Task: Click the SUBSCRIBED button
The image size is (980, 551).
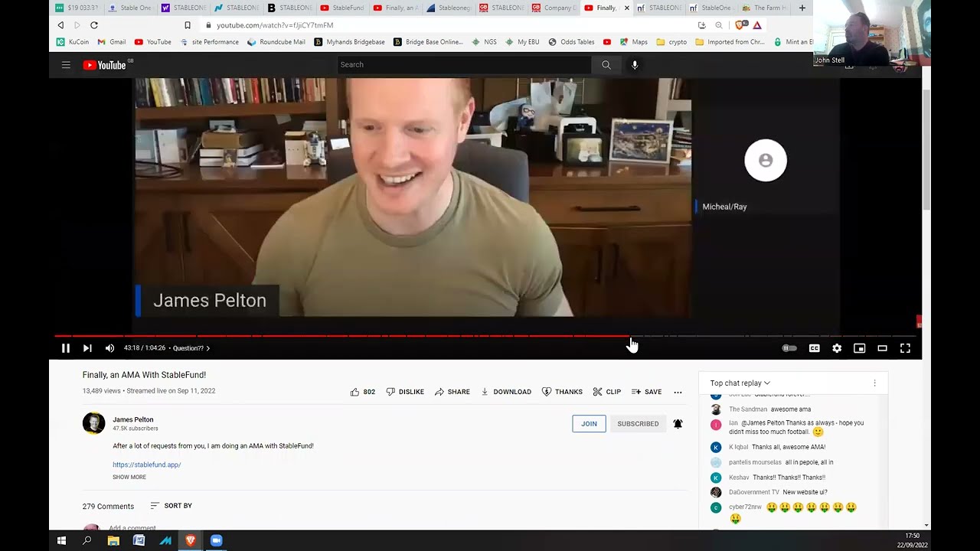Action: click(x=638, y=423)
